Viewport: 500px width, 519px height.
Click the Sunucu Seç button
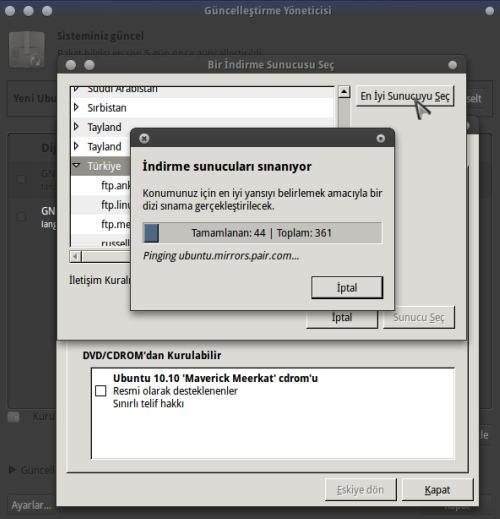[419, 317]
